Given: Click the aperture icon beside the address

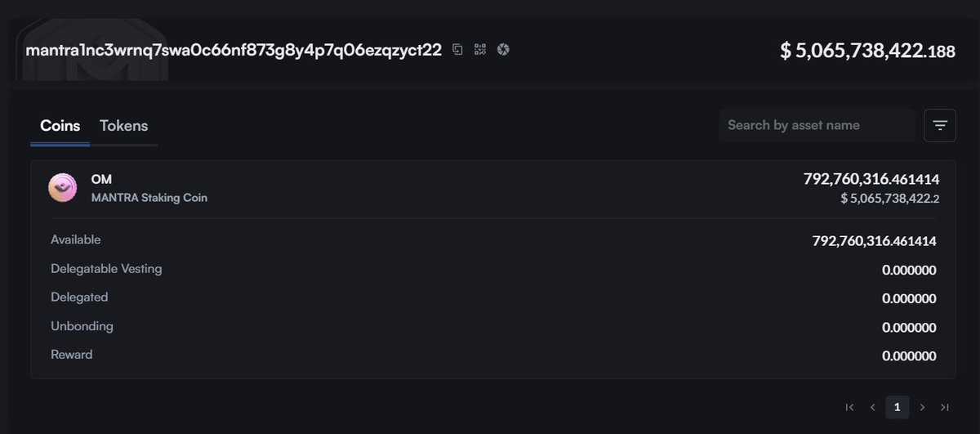Looking at the screenshot, I should tap(503, 50).
